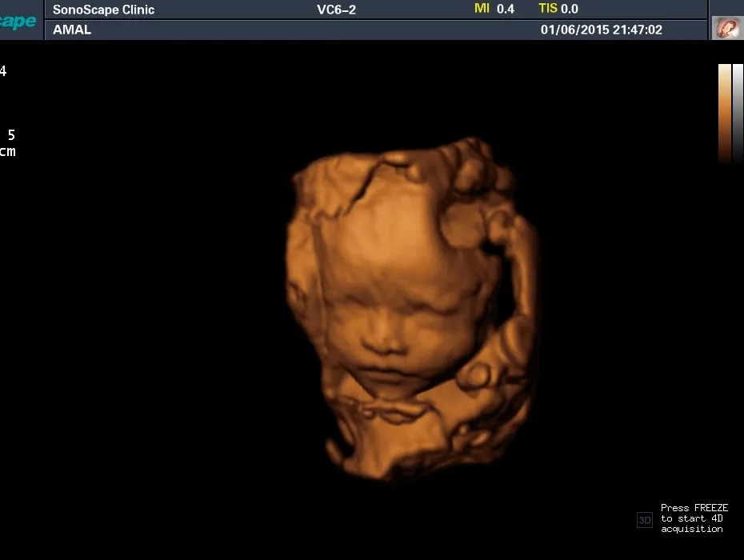Click the SonoScape logo
This screenshot has width=744, height=560.
[x=18, y=21]
